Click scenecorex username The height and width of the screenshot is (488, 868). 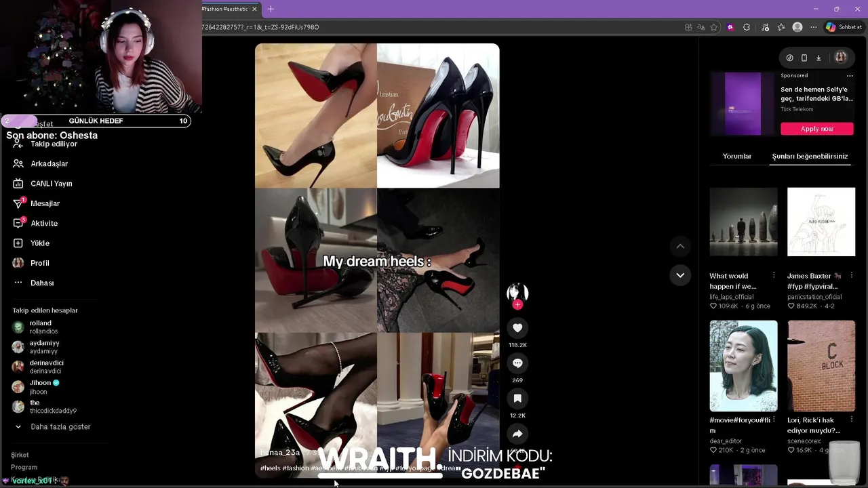click(x=804, y=441)
